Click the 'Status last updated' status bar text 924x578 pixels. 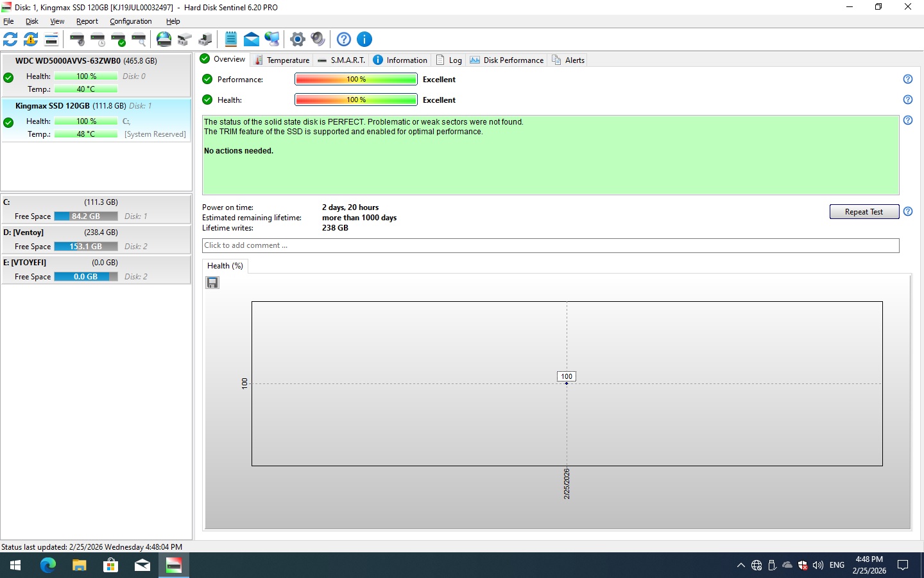point(92,547)
